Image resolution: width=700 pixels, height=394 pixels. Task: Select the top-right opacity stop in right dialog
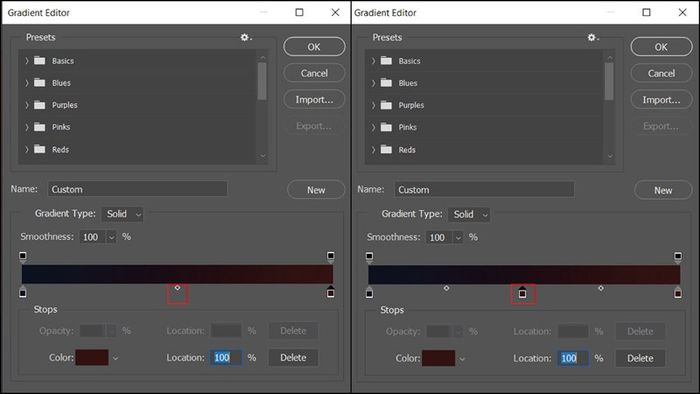[678, 257]
